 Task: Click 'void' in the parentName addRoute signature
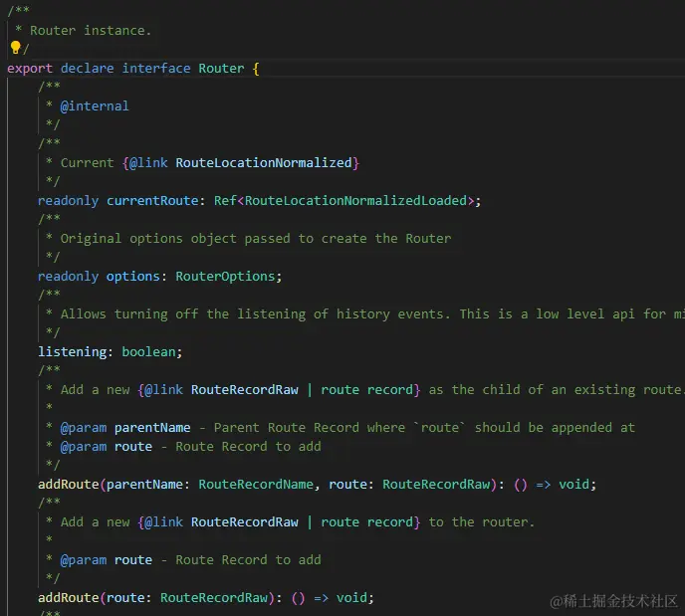tap(574, 485)
